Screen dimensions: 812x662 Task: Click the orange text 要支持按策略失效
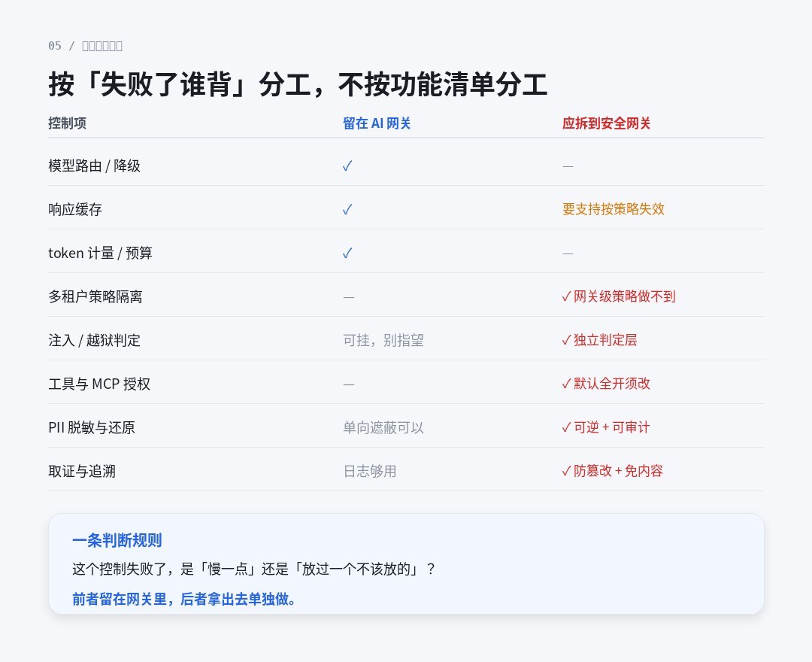(x=614, y=209)
